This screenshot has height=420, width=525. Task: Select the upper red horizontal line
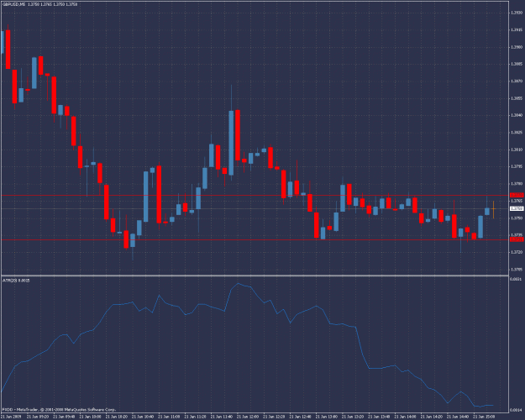click(255, 195)
